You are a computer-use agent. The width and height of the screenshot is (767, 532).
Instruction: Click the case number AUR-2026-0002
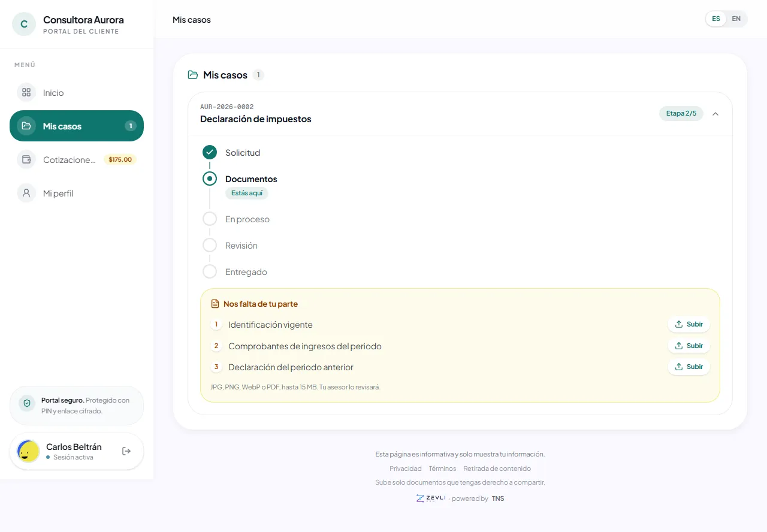click(x=227, y=107)
